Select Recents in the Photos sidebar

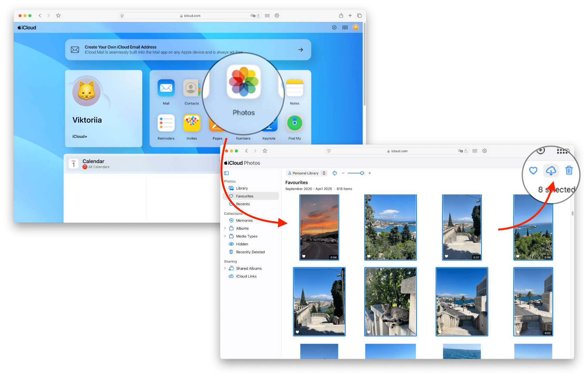tap(251, 204)
